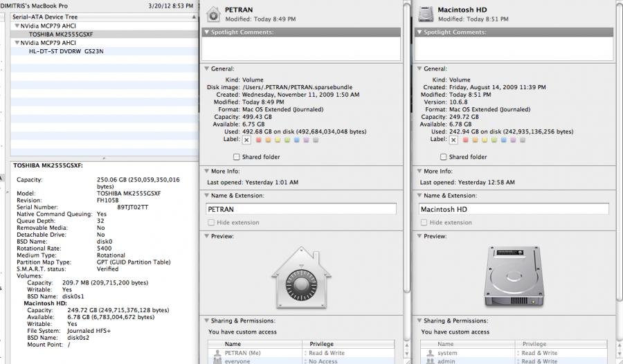623x364 pixels.
Task: Apply green label to PETRAN volume
Action: [x=287, y=140]
